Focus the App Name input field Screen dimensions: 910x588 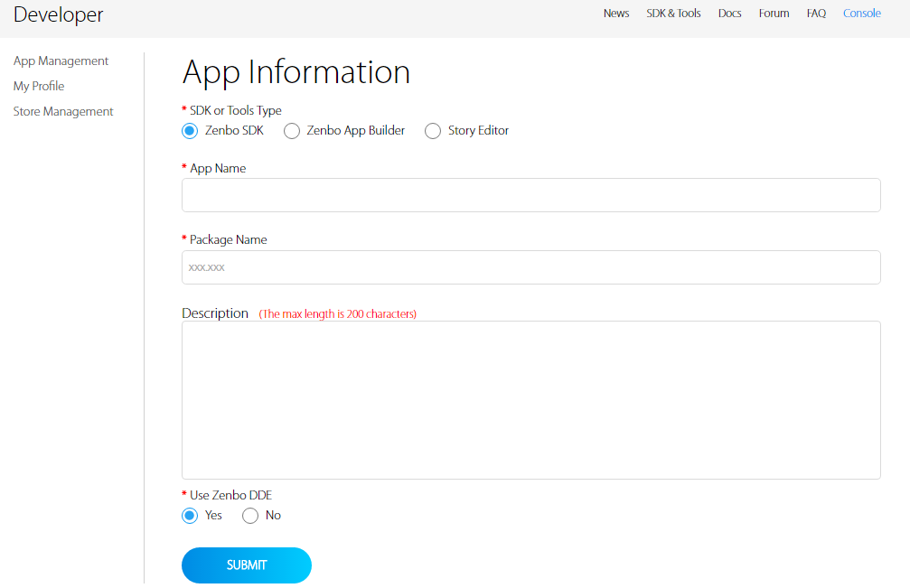coord(531,195)
